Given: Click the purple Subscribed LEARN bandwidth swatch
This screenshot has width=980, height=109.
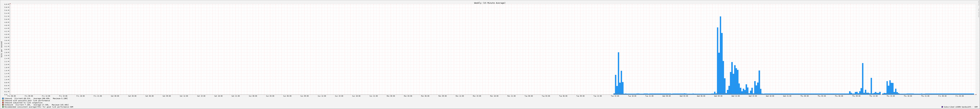Looking at the screenshot, I should click(942, 107).
